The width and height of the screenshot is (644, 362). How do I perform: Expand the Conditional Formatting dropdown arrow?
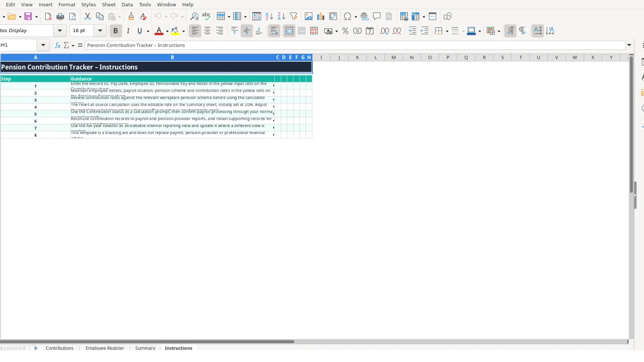[499, 31]
